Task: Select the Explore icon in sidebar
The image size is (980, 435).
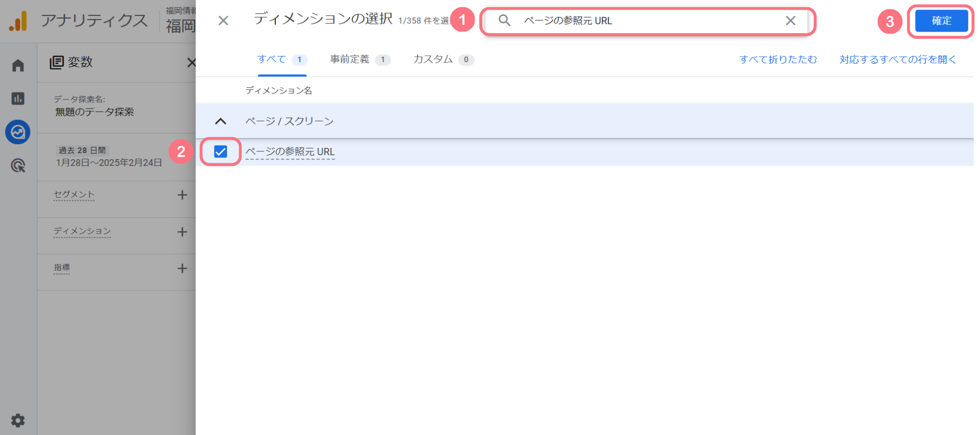Action: tap(18, 132)
